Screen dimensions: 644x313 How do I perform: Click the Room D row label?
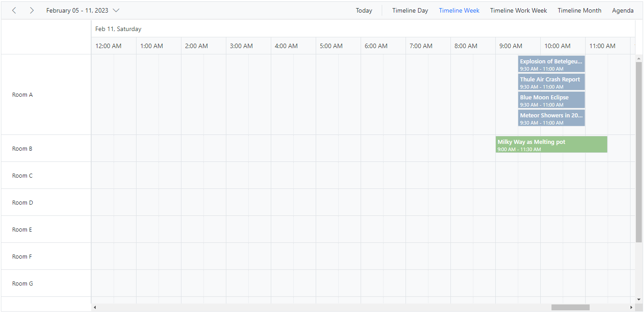(22, 202)
